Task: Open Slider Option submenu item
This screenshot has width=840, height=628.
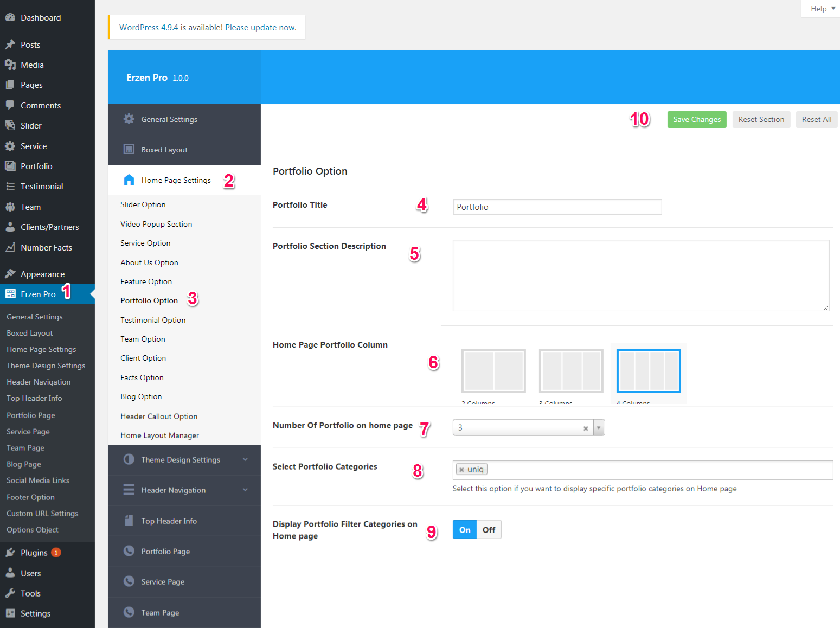Action: (x=143, y=204)
